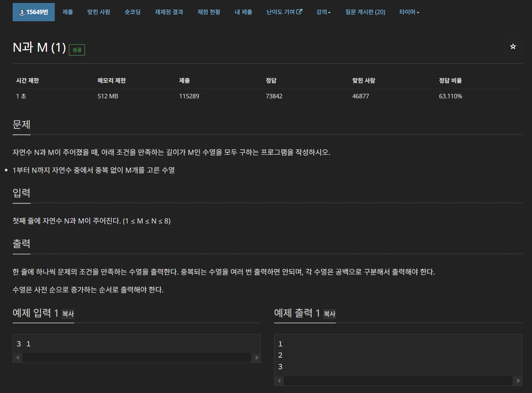Open the 재채점 결과 tab

click(x=169, y=12)
